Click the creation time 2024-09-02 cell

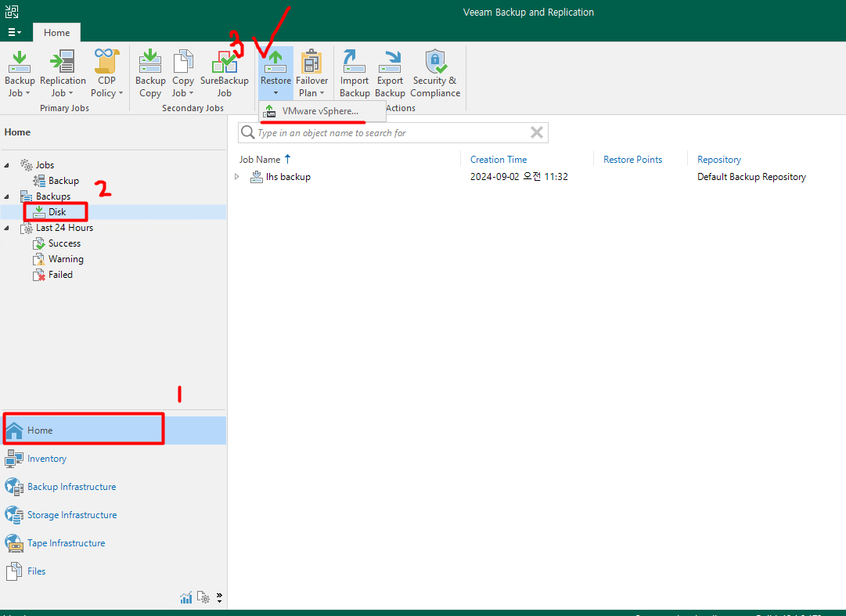click(x=519, y=176)
